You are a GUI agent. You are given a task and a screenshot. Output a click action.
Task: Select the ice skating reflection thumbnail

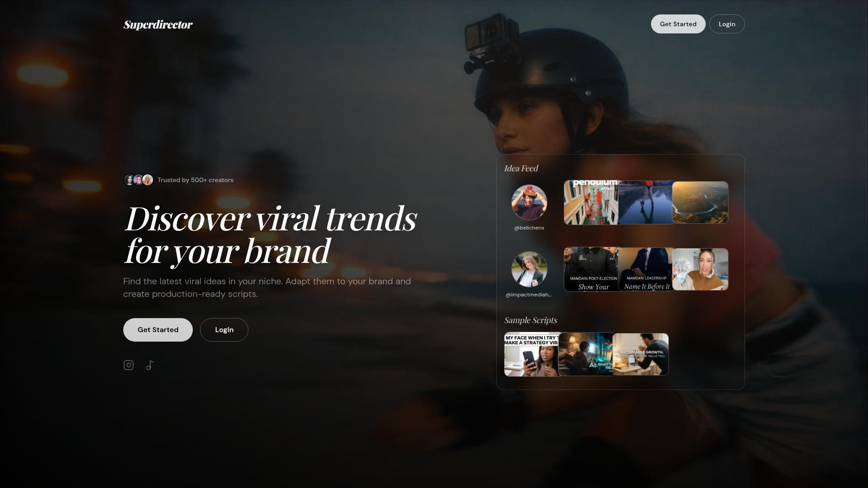pyautogui.click(x=645, y=202)
